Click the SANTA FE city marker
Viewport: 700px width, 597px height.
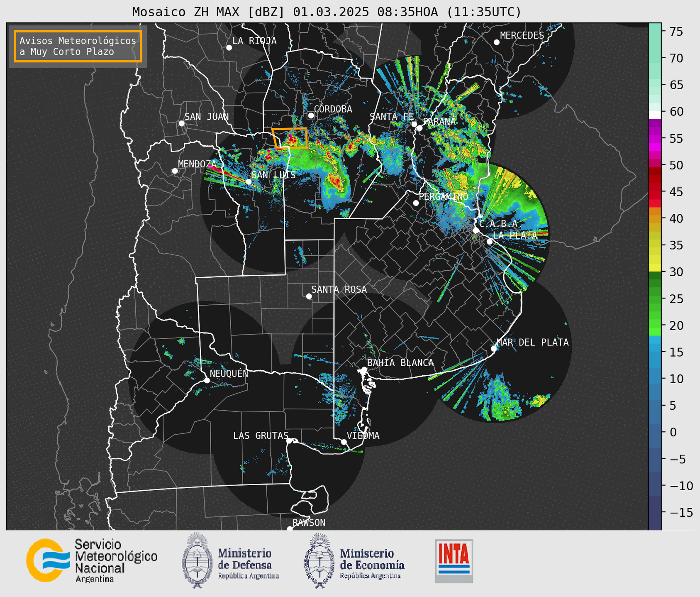click(414, 124)
